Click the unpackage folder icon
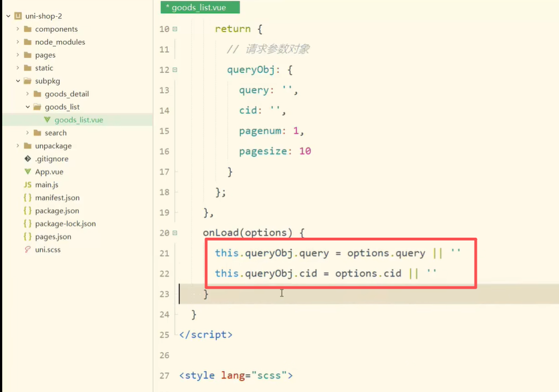Viewport: 559px width, 392px height. pos(27,145)
